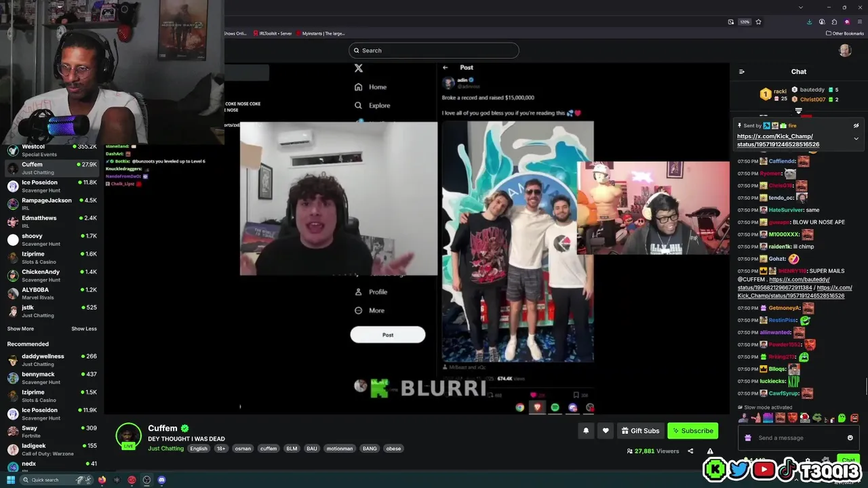Open bennymack recommended channel
868x488 pixels.
pyautogui.click(x=52, y=378)
